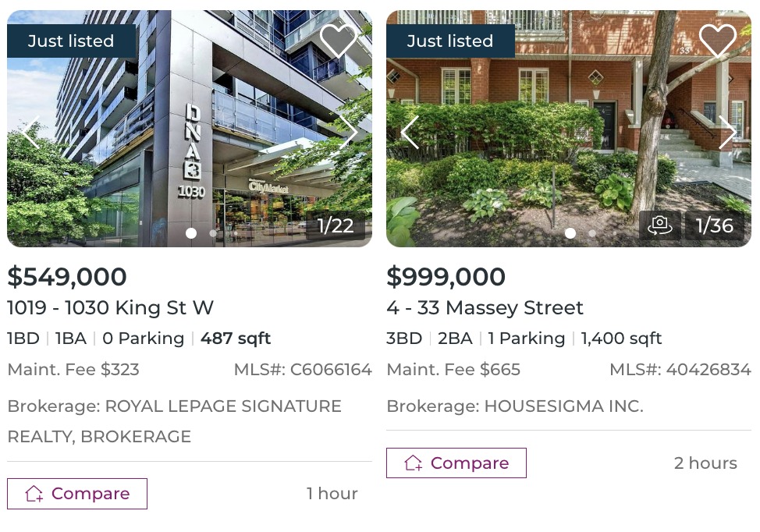Screen dimensions: 760x532
Task: Open the 360 virtual tour on Massey Street
Action: coord(660,225)
